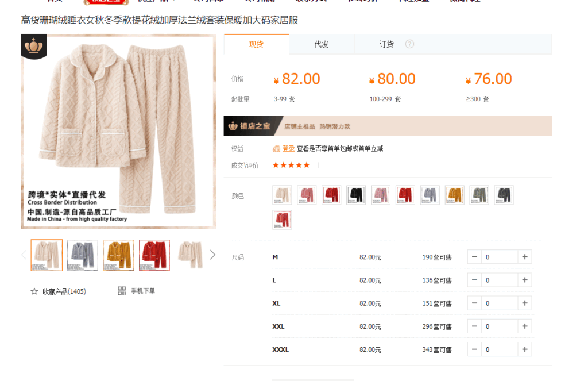Switch to the 现货 tab

[x=257, y=44]
